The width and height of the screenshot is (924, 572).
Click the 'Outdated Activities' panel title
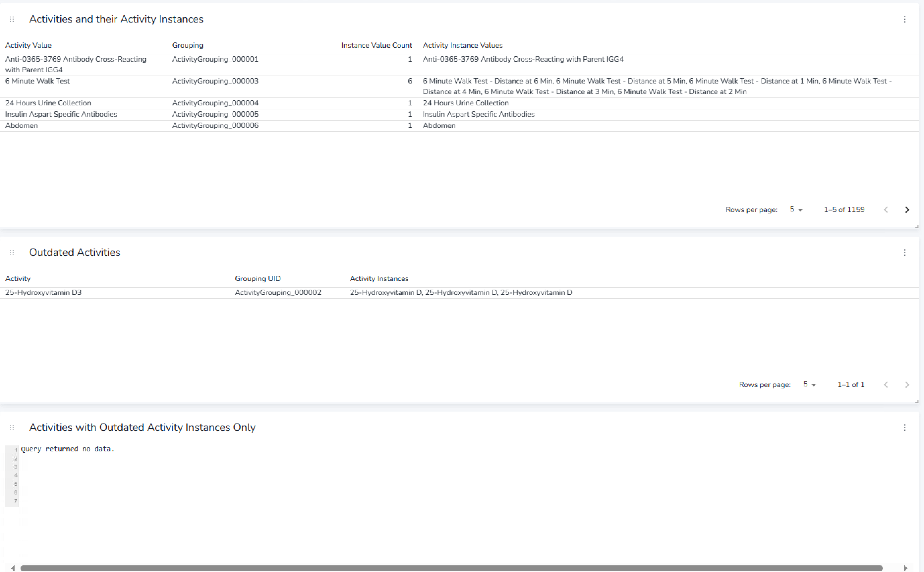pos(75,253)
